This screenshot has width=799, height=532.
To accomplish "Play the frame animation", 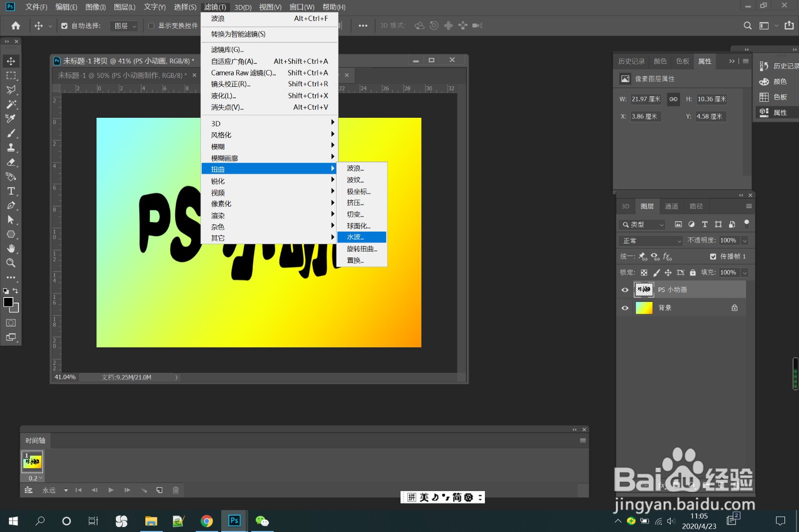I will tap(111, 490).
